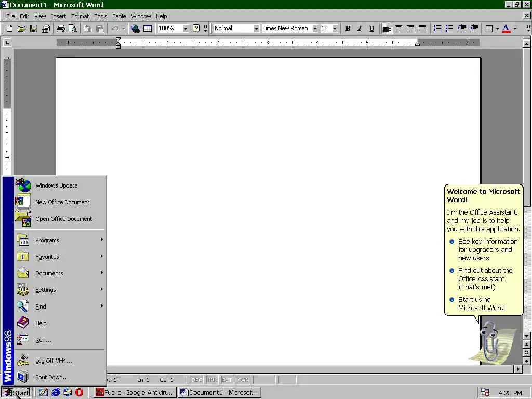Launch Internet Explorer from quick launch
This screenshot has height=399, width=532.
click(x=56, y=393)
